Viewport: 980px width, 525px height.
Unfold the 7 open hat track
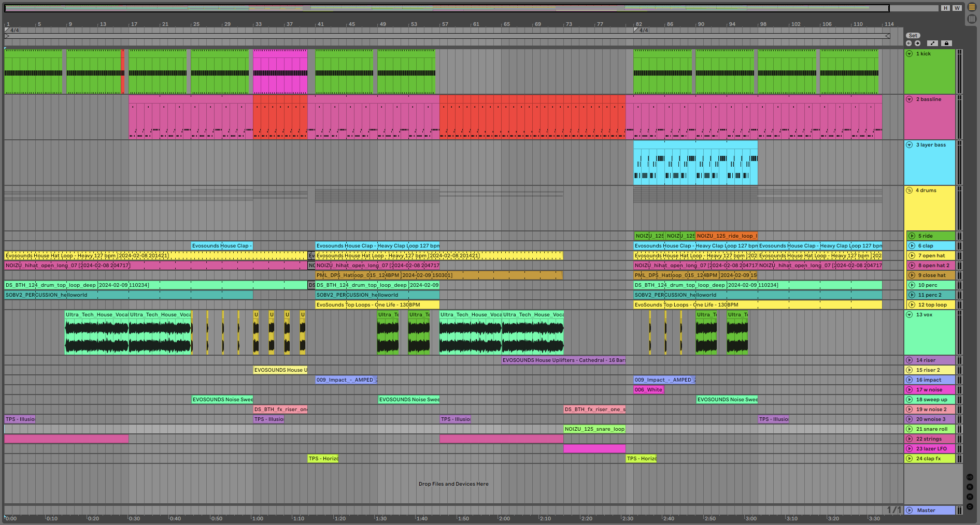(912, 256)
